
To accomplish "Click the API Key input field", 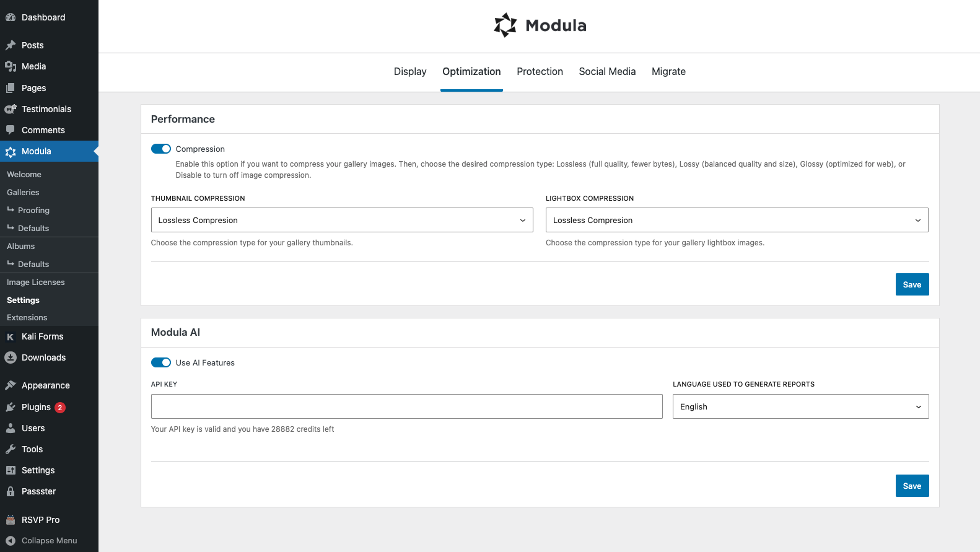I will tap(406, 406).
